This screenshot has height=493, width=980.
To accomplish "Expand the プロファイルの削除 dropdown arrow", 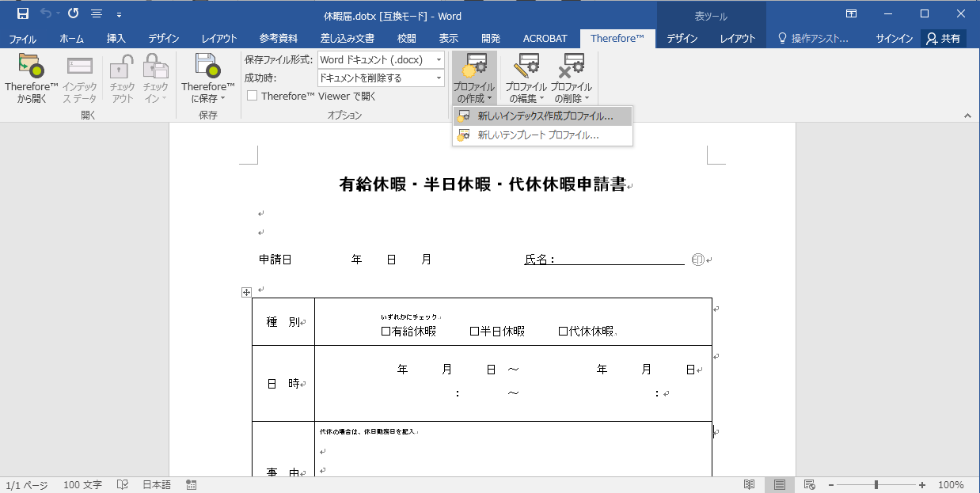I will [587, 99].
